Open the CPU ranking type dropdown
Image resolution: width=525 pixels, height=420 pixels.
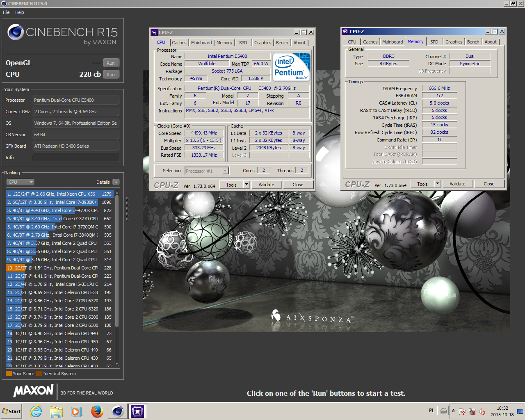click(x=20, y=182)
